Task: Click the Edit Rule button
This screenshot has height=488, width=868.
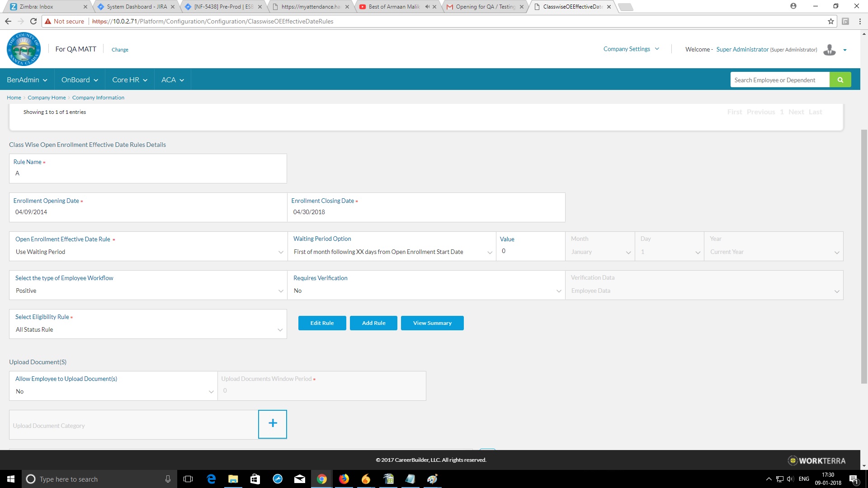Action: click(322, 323)
